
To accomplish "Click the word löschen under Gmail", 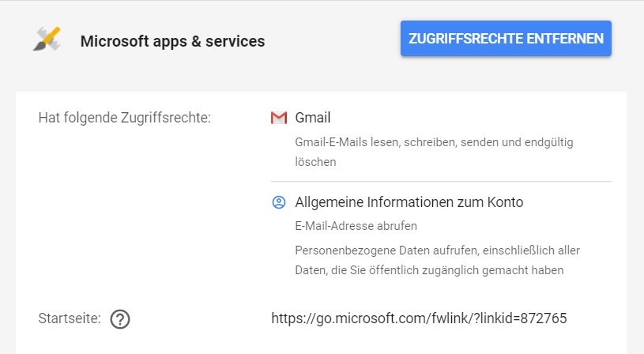I will click(x=315, y=161).
